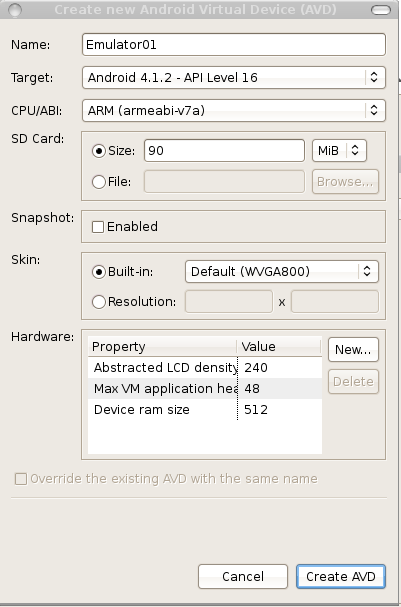Select the Abstracted LCD density row
Screen dimensions: 401x607
coord(205,367)
